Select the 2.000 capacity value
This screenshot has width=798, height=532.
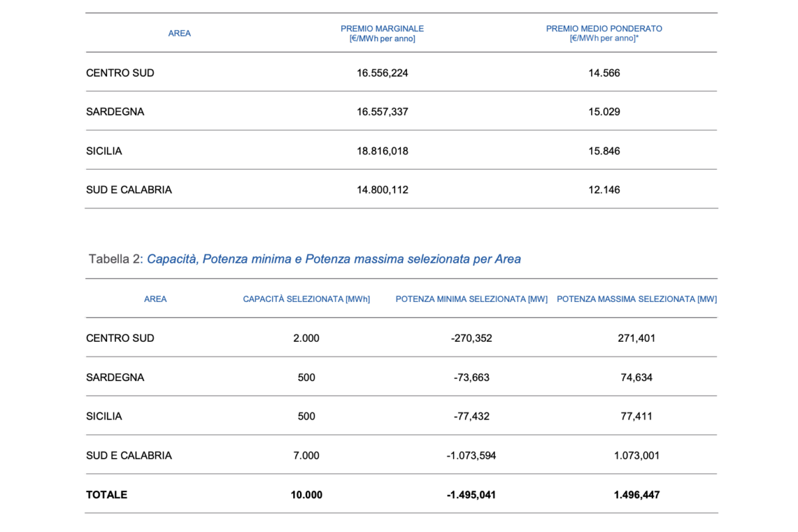click(307, 338)
